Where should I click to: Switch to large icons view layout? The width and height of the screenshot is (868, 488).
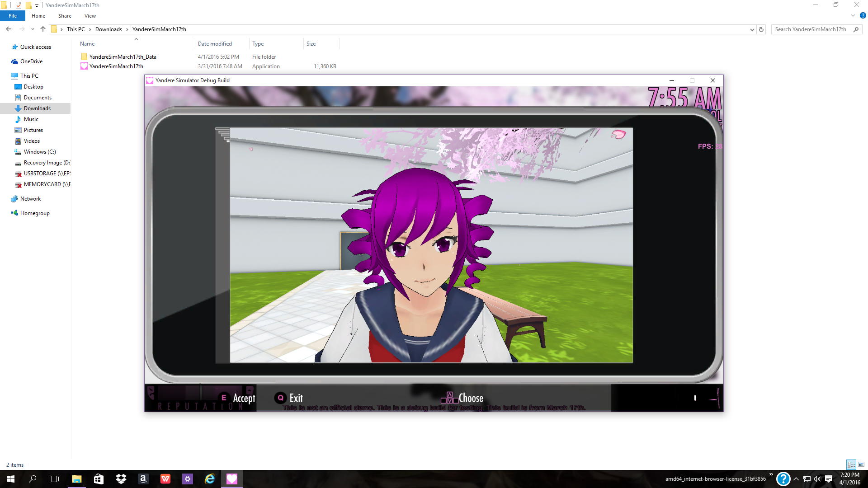coord(861,465)
